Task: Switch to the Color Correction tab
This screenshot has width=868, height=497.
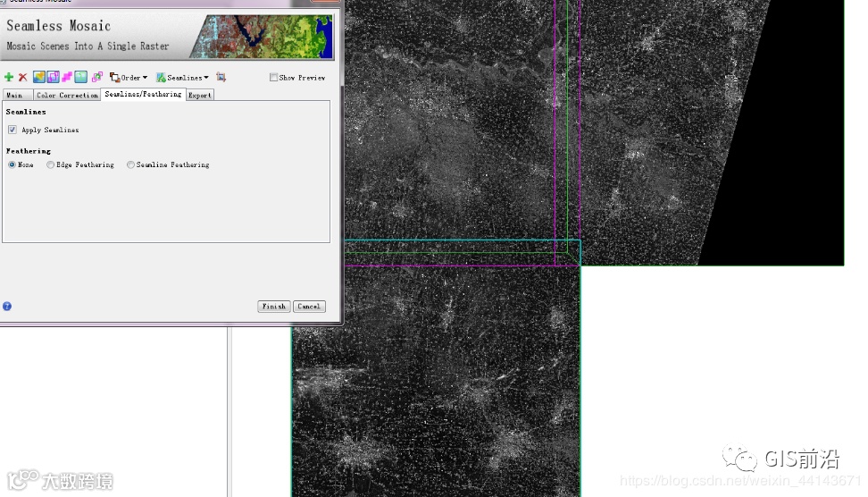Action: click(67, 96)
